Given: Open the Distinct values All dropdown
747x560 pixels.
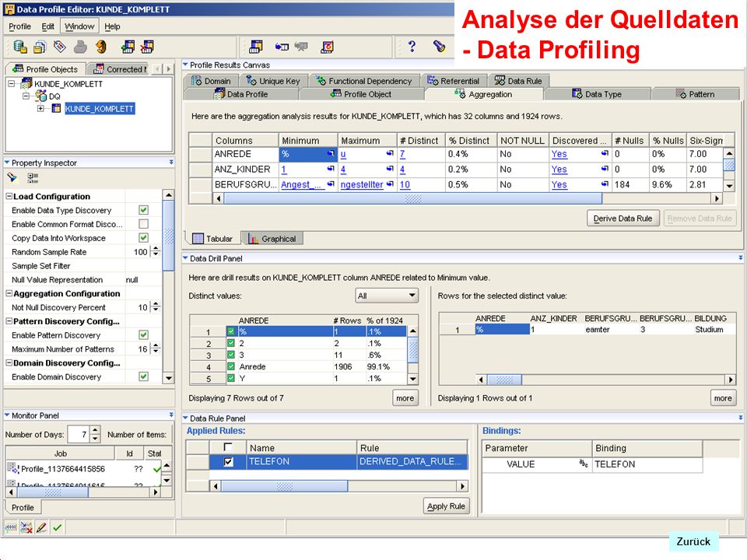Looking at the screenshot, I should 387,296.
